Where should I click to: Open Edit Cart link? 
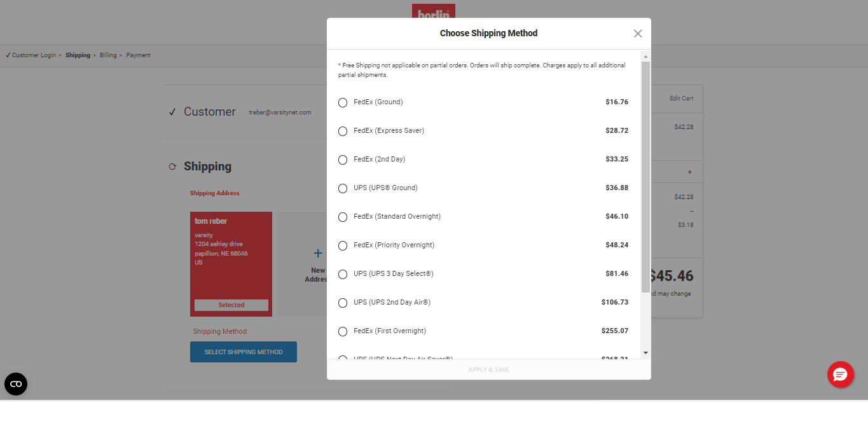click(682, 99)
